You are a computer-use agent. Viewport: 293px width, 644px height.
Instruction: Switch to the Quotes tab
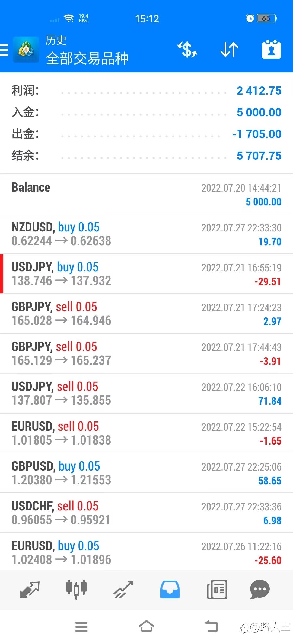pyautogui.click(x=30, y=590)
